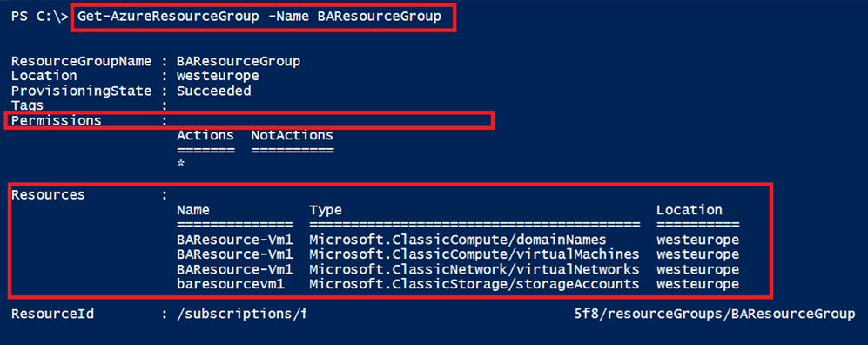This screenshot has height=345, width=868.
Task: Select the Microsoft.ClassicCompute/virtualMachines entry
Action: click(474, 254)
